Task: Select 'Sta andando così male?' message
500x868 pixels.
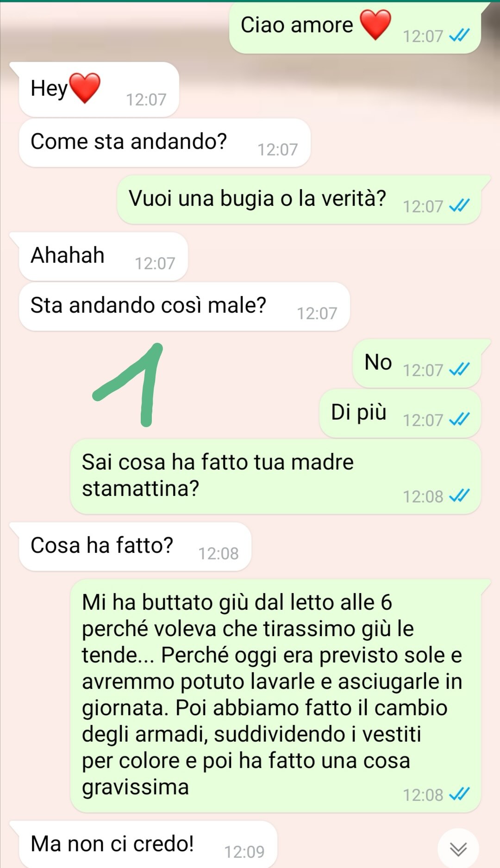Action: pyautogui.click(x=184, y=306)
